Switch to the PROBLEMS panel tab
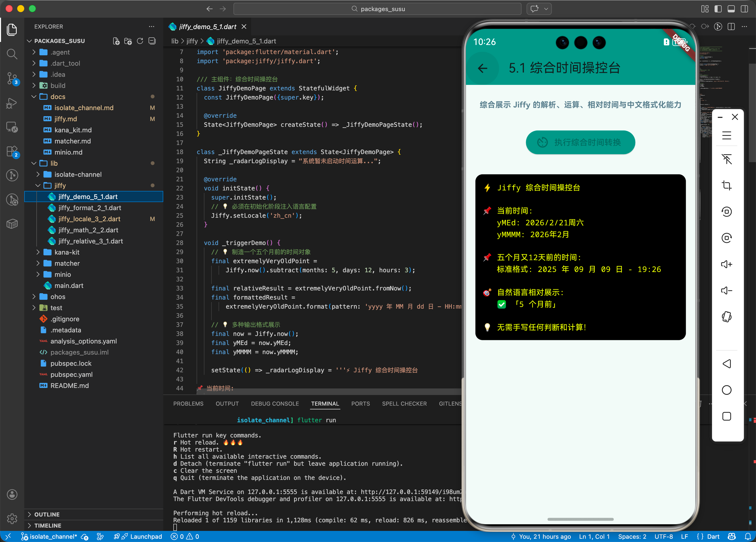The image size is (756, 542). [x=188, y=403]
